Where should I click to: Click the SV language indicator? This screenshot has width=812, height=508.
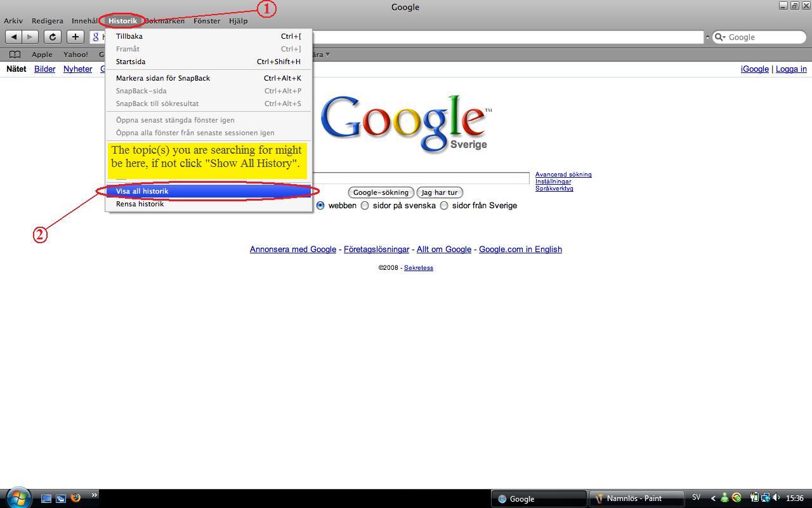(x=696, y=498)
